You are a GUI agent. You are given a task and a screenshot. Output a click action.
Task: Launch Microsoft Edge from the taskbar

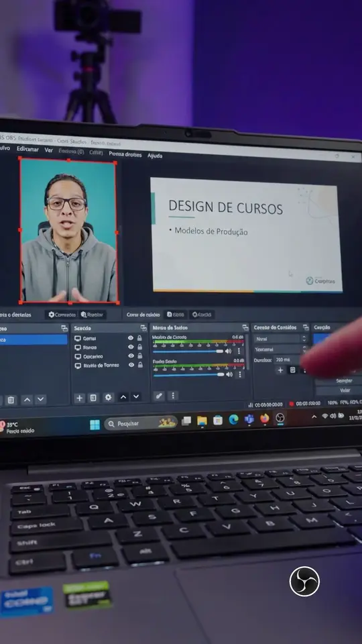[233, 419]
